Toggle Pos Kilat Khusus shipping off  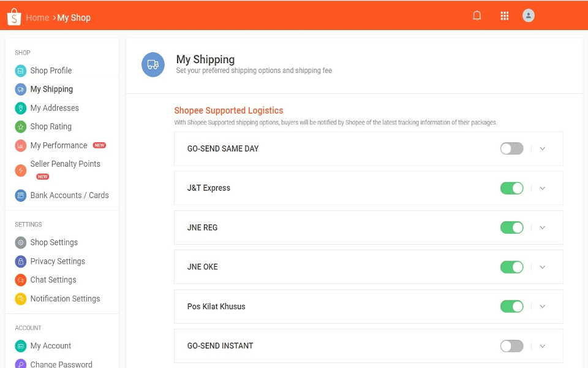tap(511, 307)
